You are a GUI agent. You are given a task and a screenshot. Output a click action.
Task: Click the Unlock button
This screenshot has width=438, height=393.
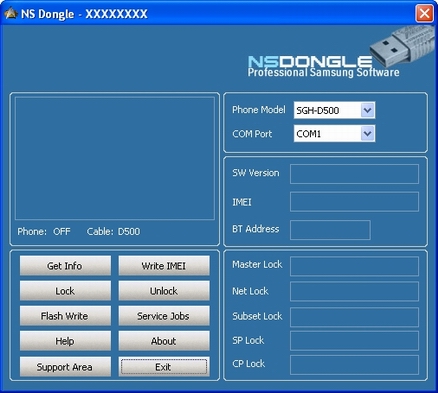(164, 291)
